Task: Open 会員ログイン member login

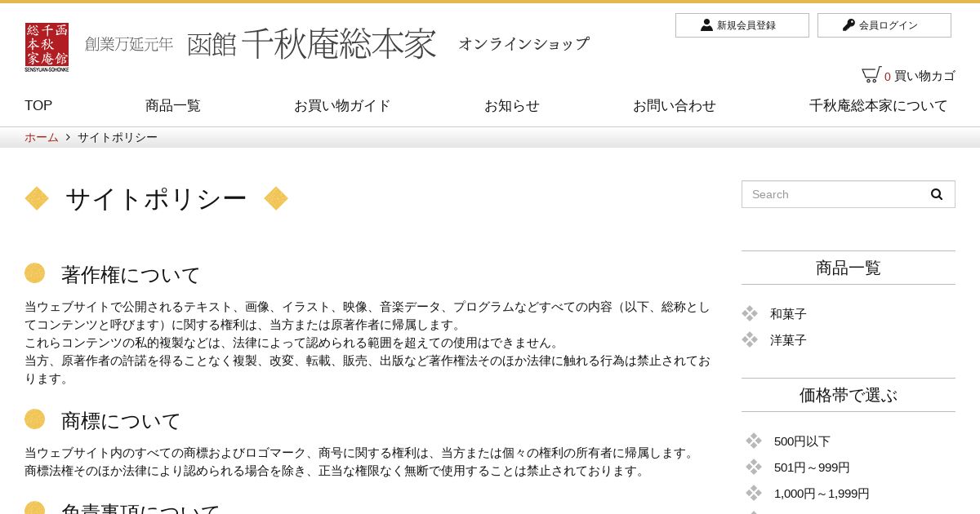Action: 884,25
